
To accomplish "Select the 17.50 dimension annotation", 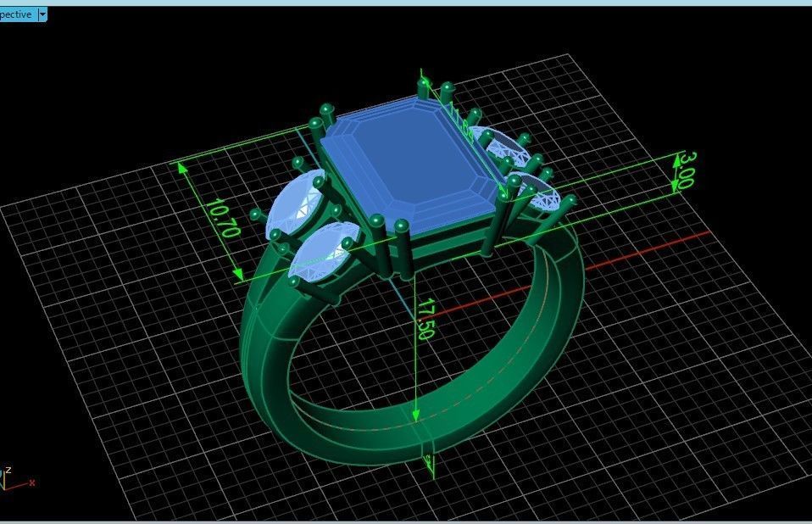I will click(x=425, y=320).
